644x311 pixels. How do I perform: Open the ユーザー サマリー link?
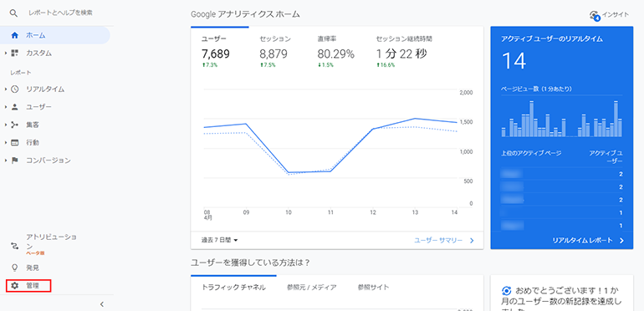[438, 241]
